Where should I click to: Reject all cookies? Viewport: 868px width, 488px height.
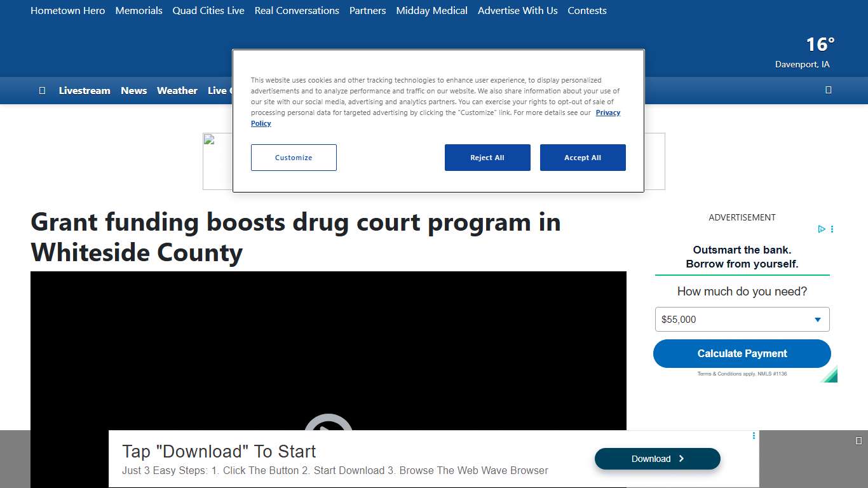coord(487,157)
